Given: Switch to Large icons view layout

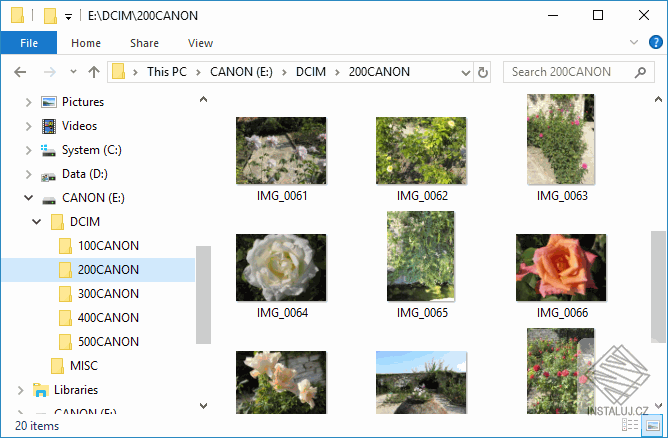Looking at the screenshot, I should [x=653, y=425].
